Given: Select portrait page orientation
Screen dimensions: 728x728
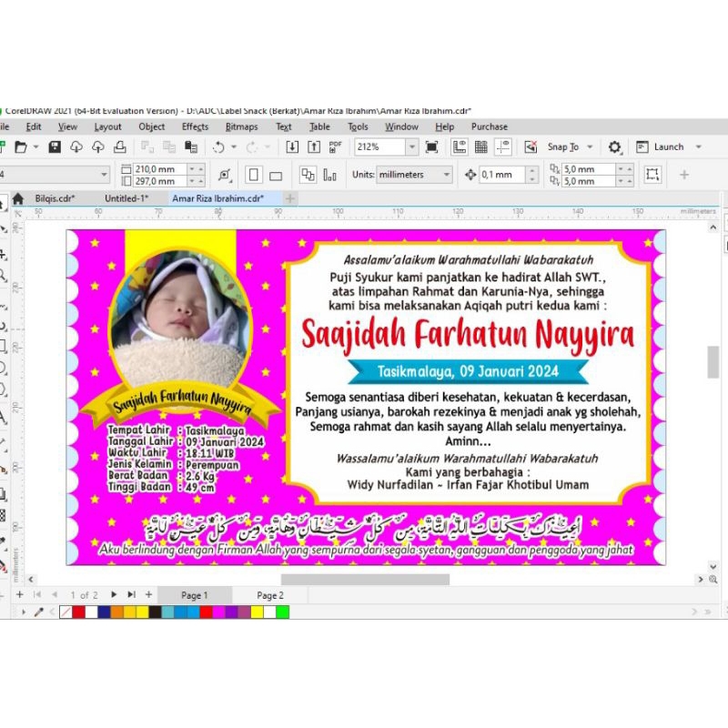Looking at the screenshot, I should [254, 175].
